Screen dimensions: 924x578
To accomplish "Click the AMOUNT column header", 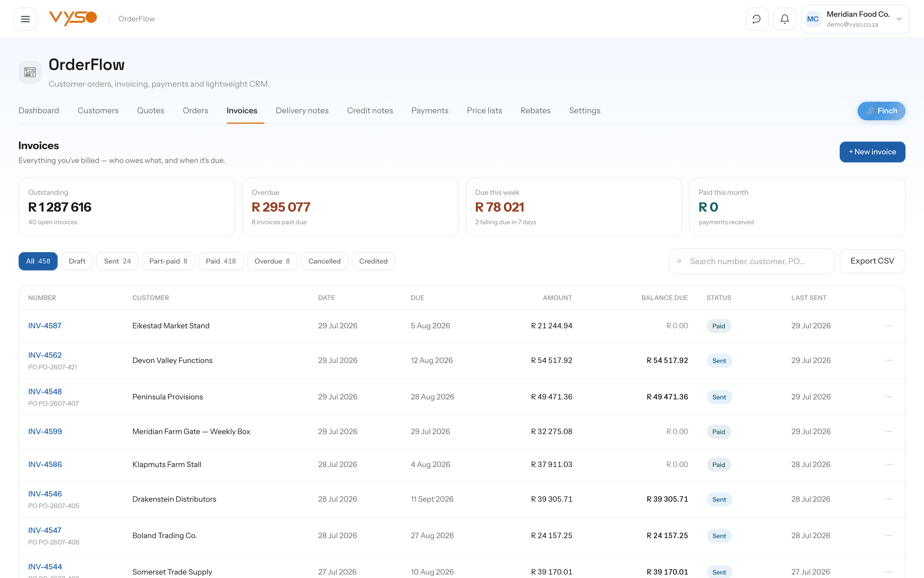I will (x=557, y=298).
